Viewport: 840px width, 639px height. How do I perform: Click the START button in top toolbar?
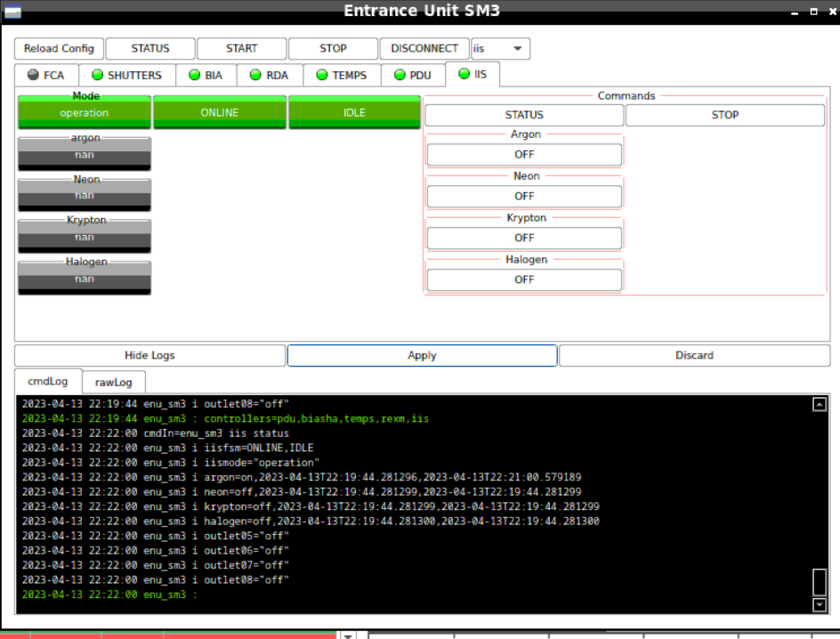[241, 49]
